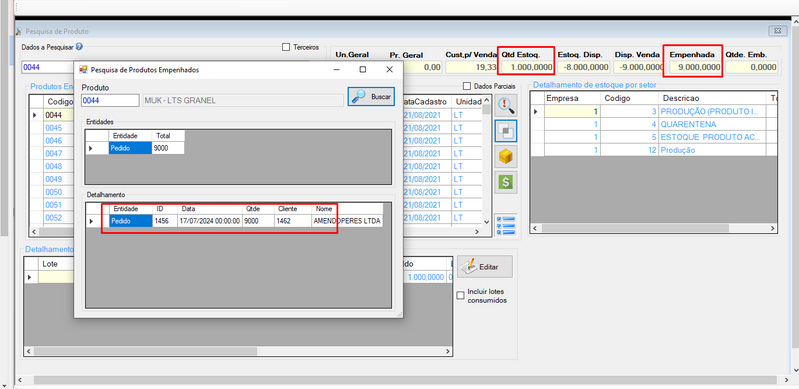Image resolution: width=799 pixels, height=389 pixels.
Task: Click the AMENDOPERES LTDA name cell
Action: pyautogui.click(x=347, y=221)
